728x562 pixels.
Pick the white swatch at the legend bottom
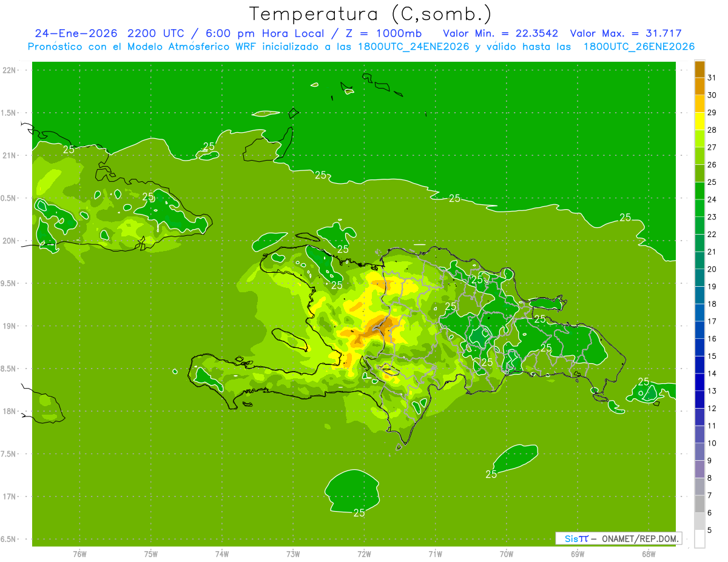point(699,538)
